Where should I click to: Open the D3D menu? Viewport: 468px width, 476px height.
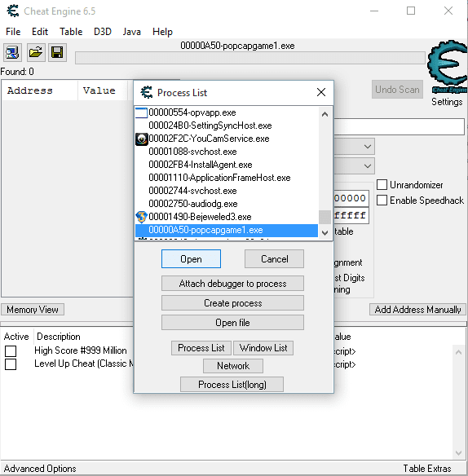tap(103, 32)
